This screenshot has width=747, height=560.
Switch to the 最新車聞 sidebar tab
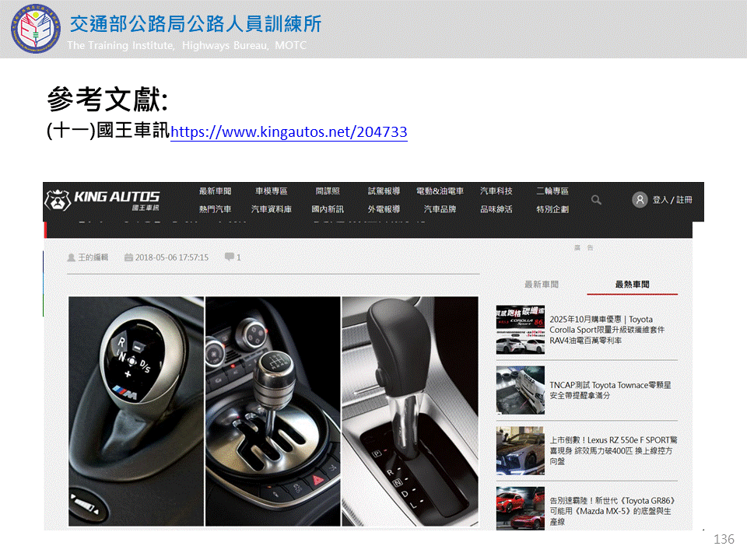point(542,285)
